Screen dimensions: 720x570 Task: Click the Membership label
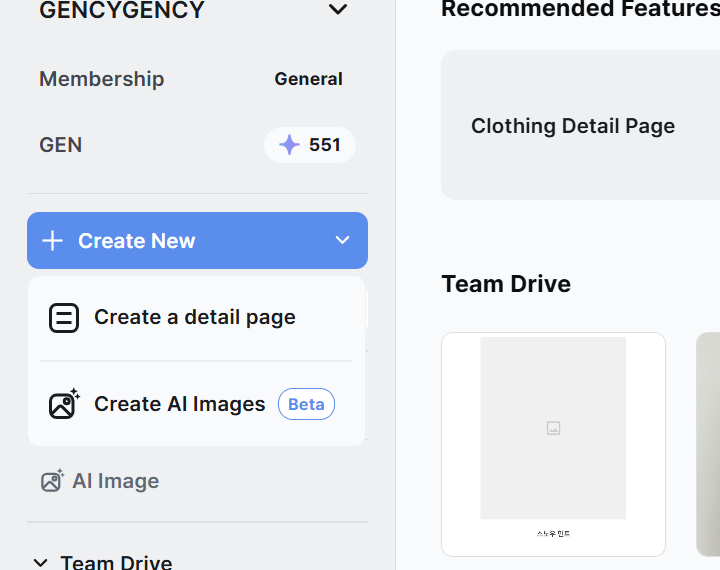pos(101,79)
